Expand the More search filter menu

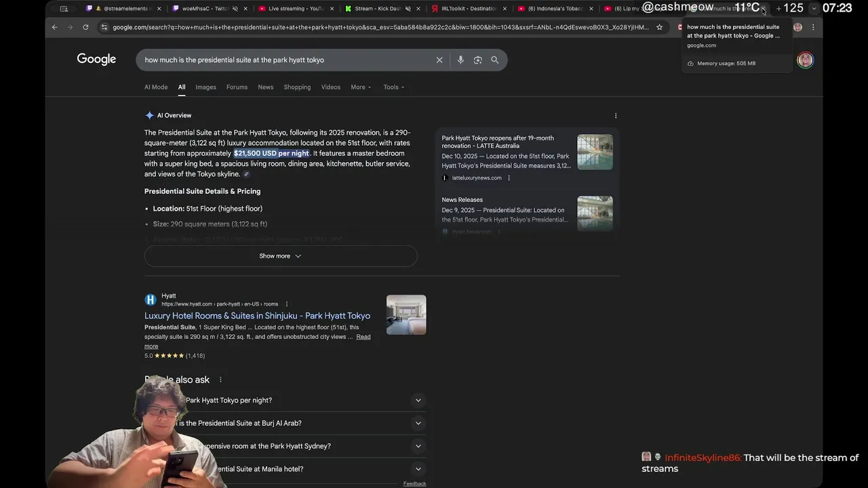pos(361,87)
